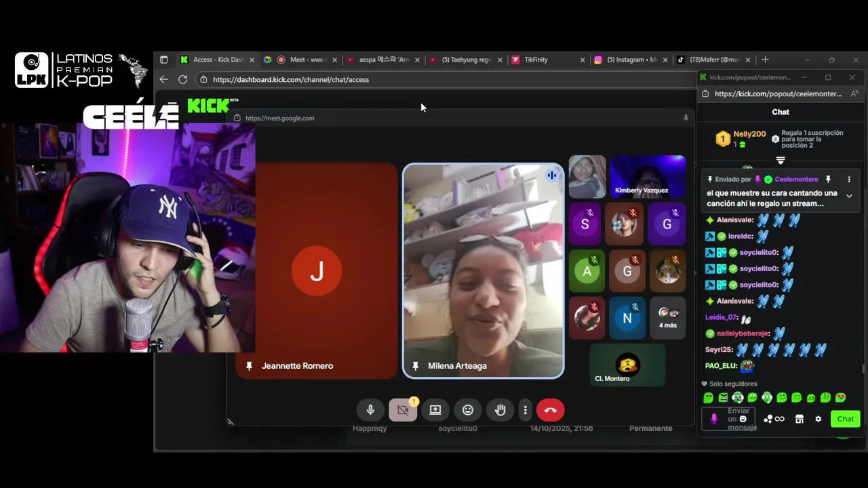
Task: Unpin the message from Ceelemontero
Action: [828, 180]
